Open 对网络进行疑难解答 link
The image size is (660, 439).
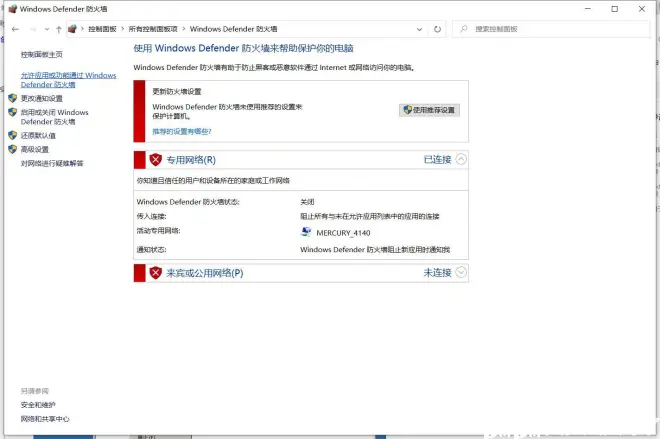52,163
